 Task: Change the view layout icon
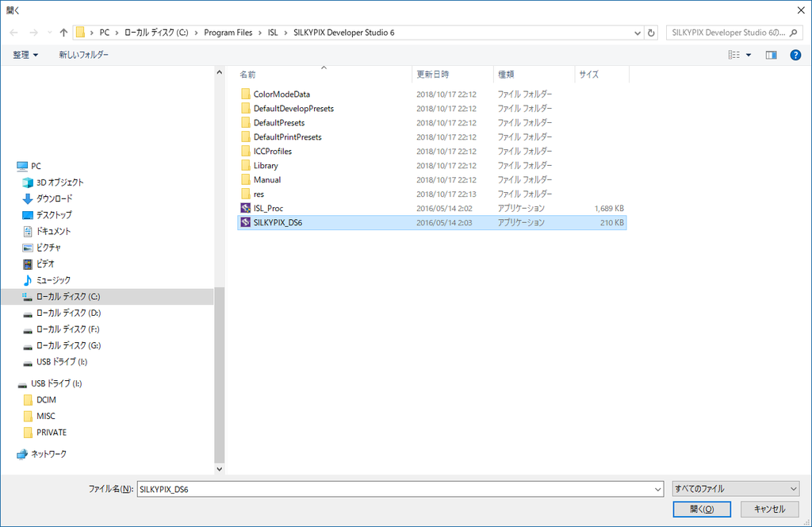(733, 55)
